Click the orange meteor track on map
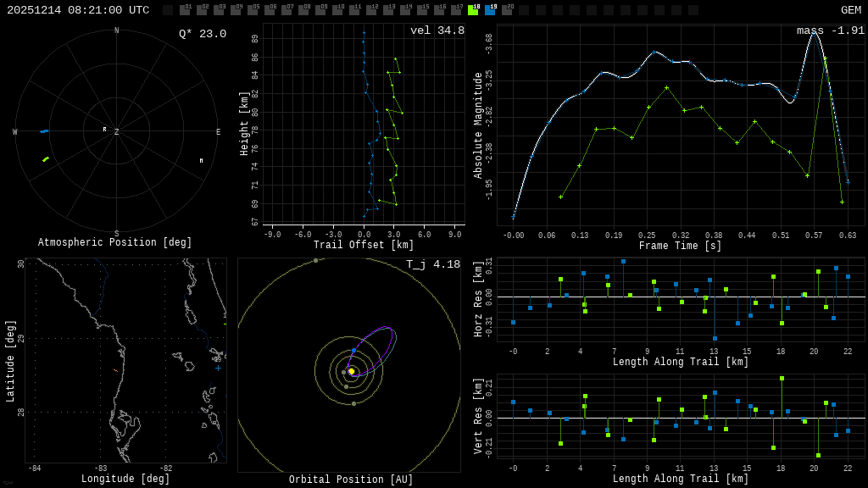This screenshot has width=868, height=488. [115, 370]
